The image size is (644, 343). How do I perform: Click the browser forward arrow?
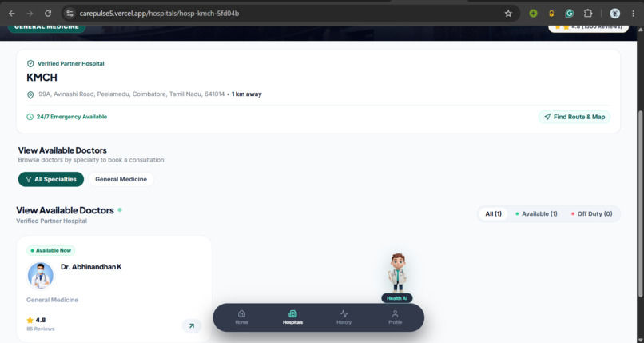pos(30,14)
